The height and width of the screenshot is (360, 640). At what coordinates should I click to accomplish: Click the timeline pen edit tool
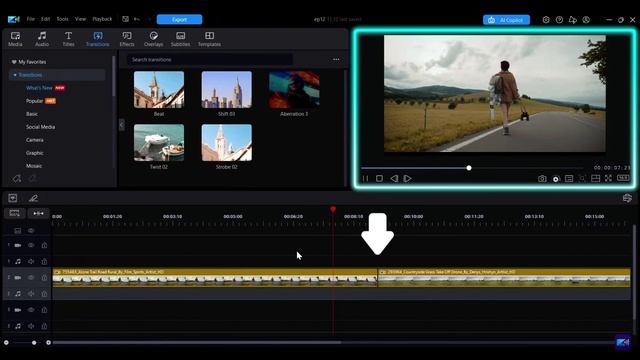point(33,198)
